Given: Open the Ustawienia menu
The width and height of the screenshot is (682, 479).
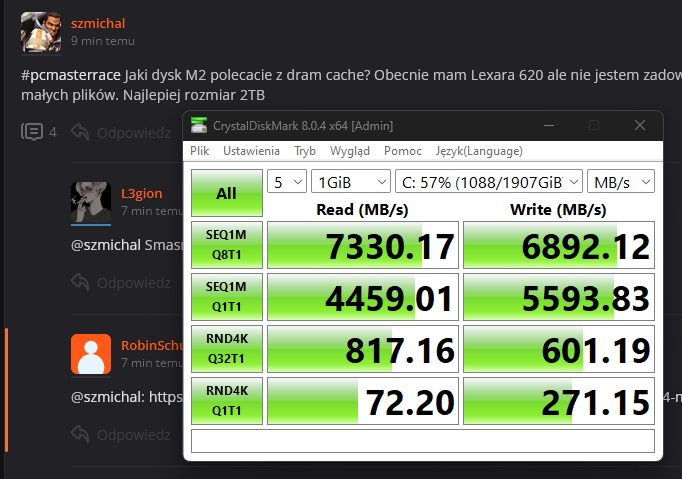Looking at the screenshot, I should [x=251, y=151].
